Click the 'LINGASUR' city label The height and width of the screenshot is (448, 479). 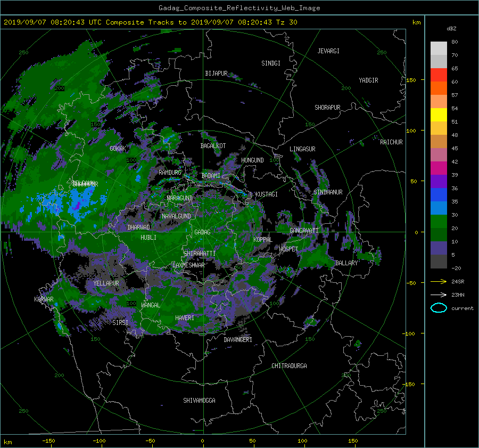point(302,149)
